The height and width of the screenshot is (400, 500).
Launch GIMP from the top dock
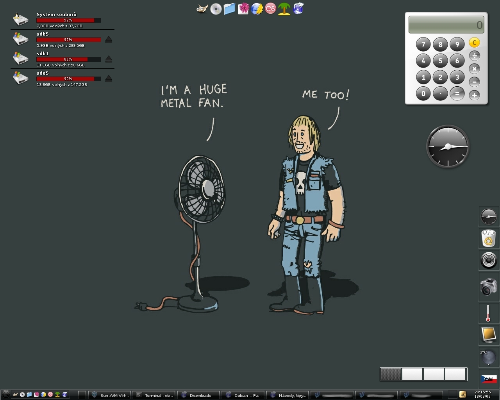pos(202,9)
